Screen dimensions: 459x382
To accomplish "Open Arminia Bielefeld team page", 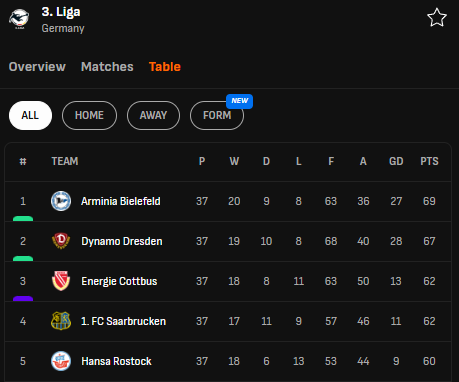I will pyautogui.click(x=121, y=201).
